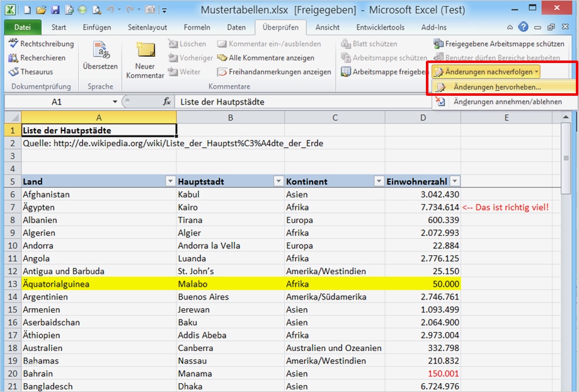Show Freihandanmerkungen anzeigen
This screenshot has width=579, height=392.
(x=273, y=72)
